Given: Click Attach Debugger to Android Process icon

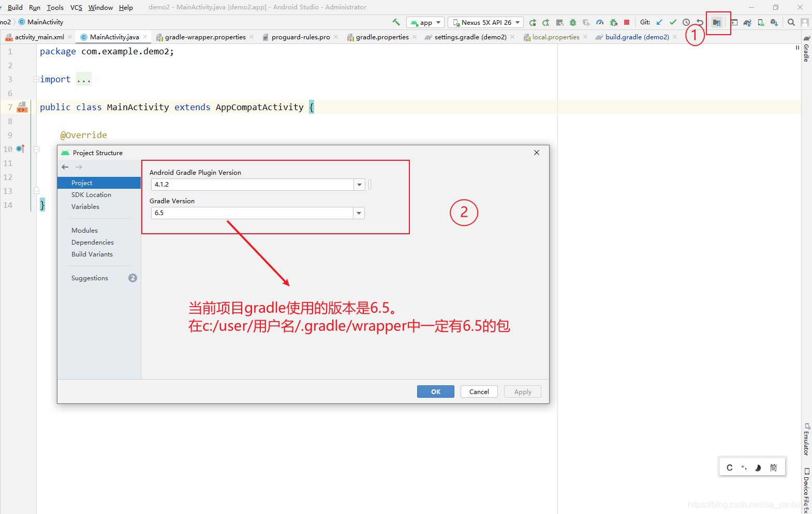Looking at the screenshot, I should click(613, 22).
